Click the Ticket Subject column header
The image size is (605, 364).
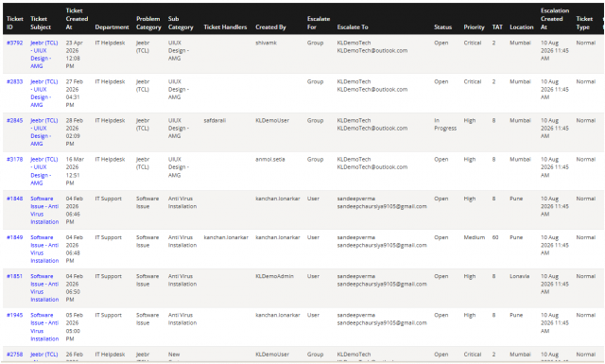[x=41, y=23]
